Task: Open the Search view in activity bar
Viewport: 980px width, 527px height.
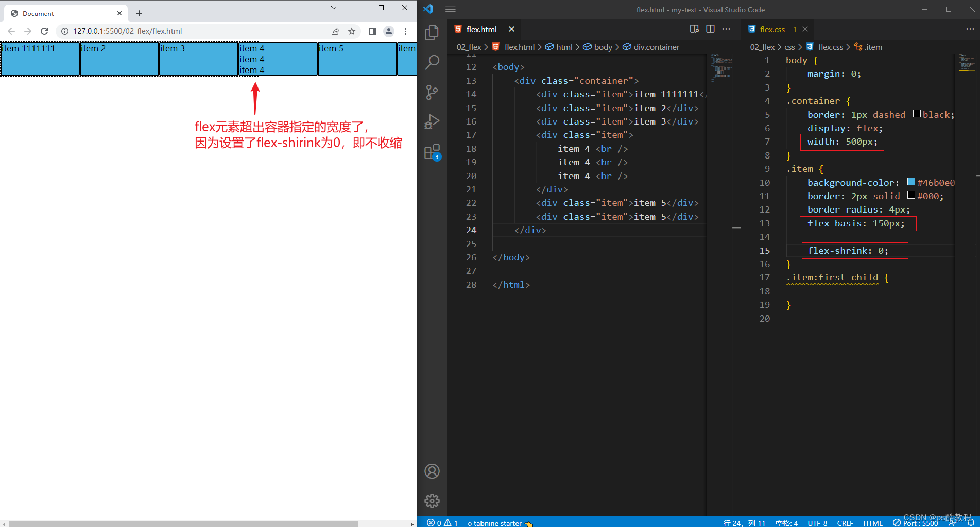Action: (x=432, y=63)
